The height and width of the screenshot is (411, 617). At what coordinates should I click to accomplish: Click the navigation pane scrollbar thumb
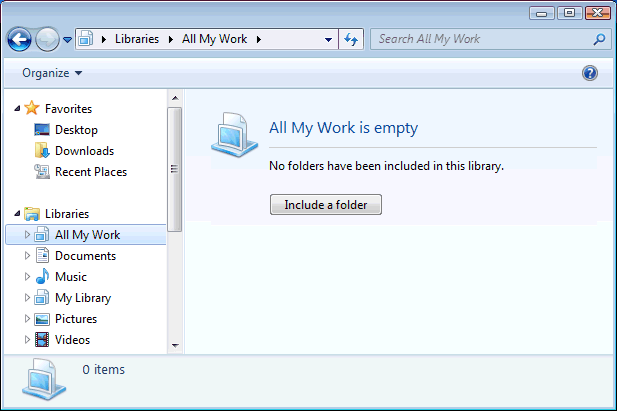[174, 169]
